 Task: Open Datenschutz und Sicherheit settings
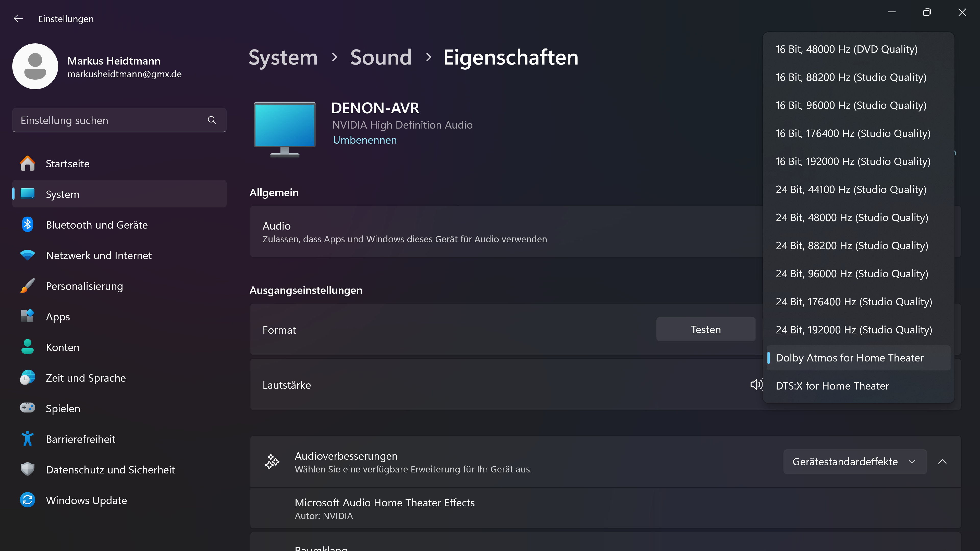(110, 470)
